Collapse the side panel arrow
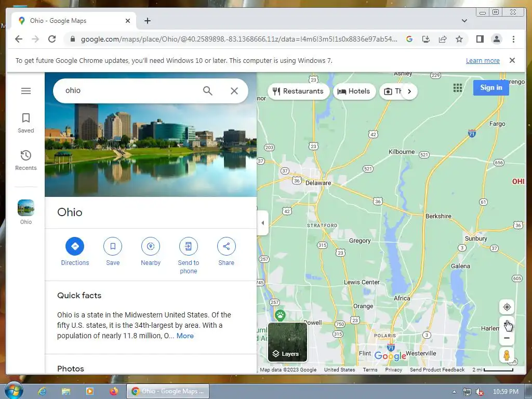The image size is (532, 399). 262,223
